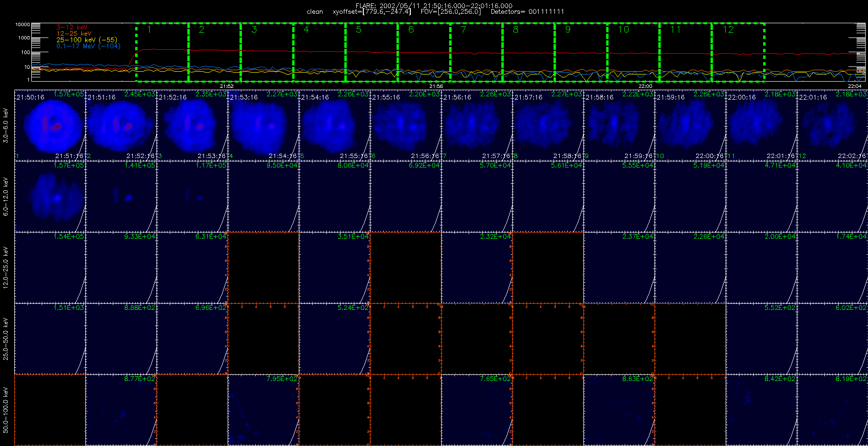Open the 50.0-100.0 keV panel labeled 8.19E+02
Screen dimensions: 868x446
(832, 409)
